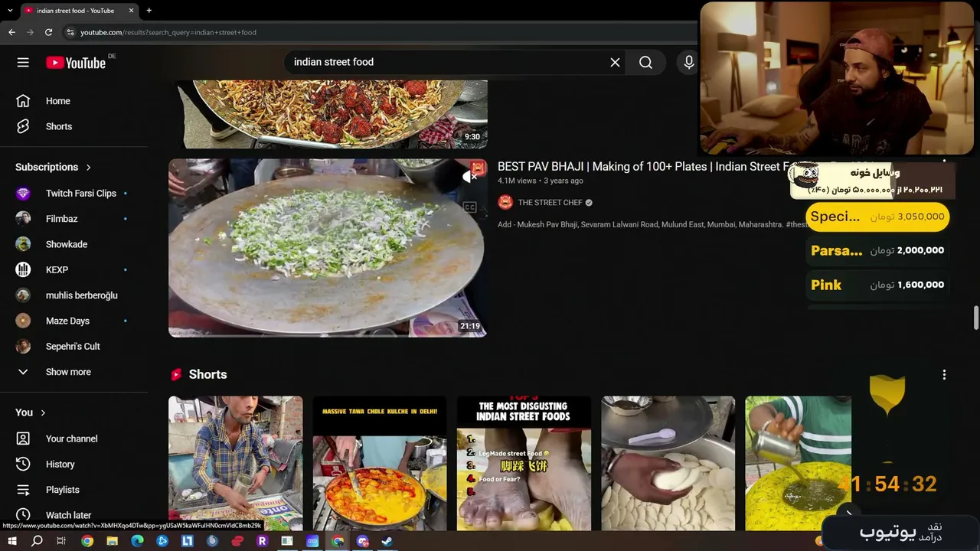Image resolution: width=980 pixels, height=551 pixels.
Task: Click the Mukesh Pav Bhaji description text
Action: coord(652,225)
